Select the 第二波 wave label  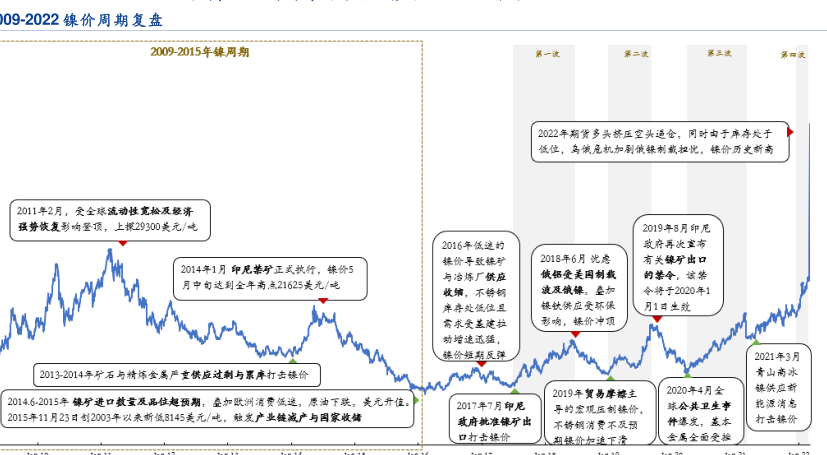(x=635, y=53)
